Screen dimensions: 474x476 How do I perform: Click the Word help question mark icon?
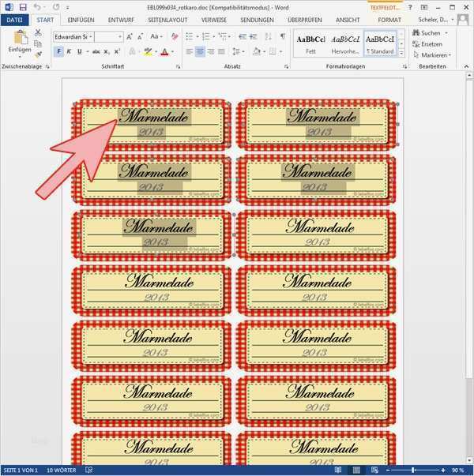click(x=410, y=7)
